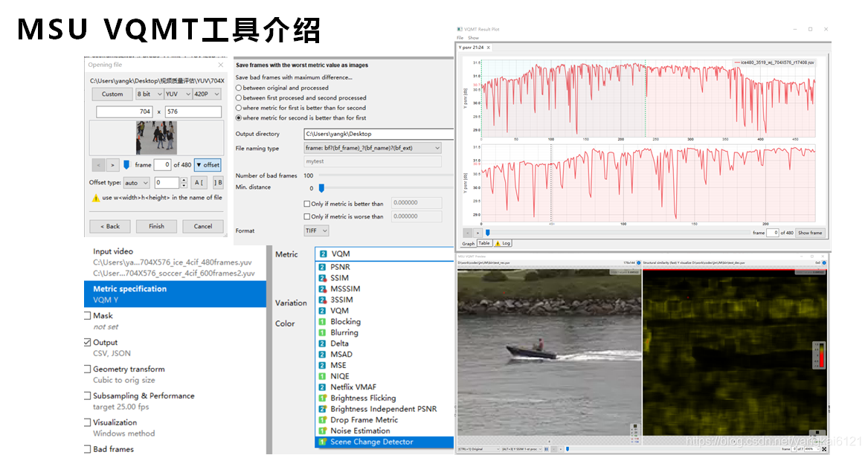The width and height of the screenshot is (868, 455).
Task: Click the '< Back' button
Action: (x=110, y=227)
